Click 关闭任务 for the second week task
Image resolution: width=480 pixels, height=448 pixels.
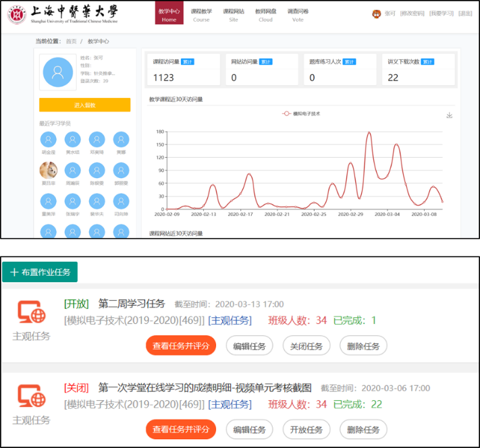pos(306,346)
